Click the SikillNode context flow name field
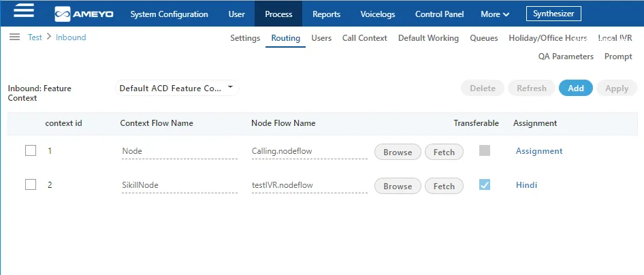This screenshot has height=275, width=644. [180, 186]
